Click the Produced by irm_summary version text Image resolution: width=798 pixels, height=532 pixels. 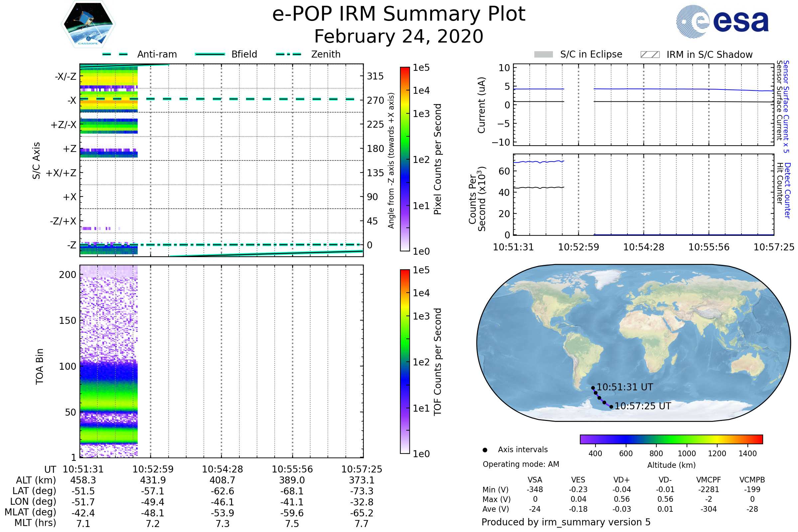pos(566,522)
